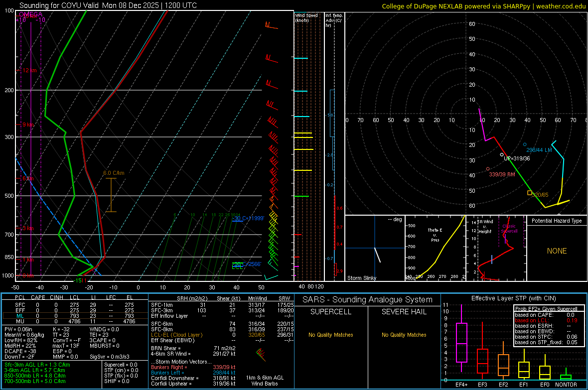This screenshot has height=390, width=588.
Task: Click the Wind Speed (knots) panel header
Action: [x=306, y=17]
